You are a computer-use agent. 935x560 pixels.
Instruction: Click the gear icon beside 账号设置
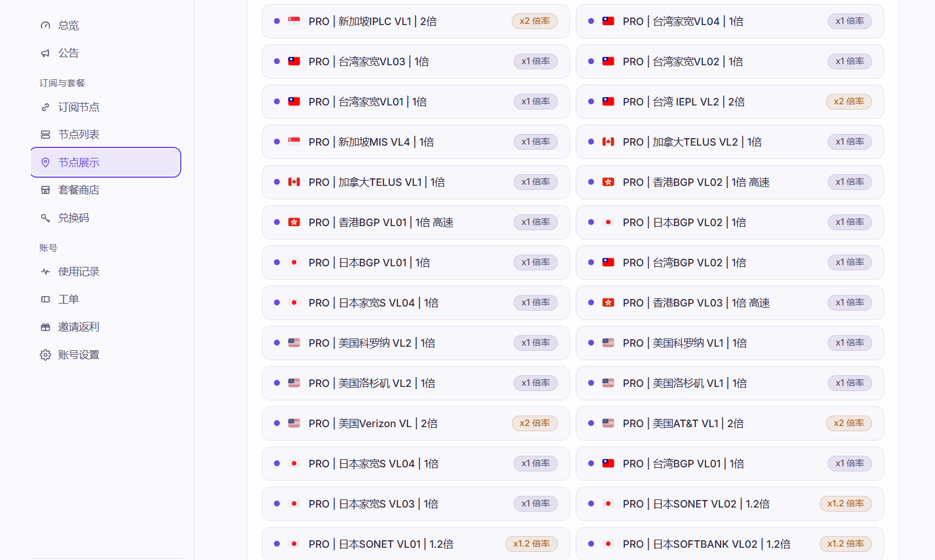pos(45,355)
